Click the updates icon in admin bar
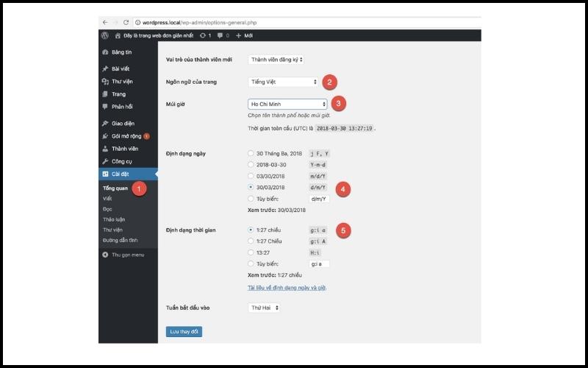The image size is (588, 368). point(202,35)
